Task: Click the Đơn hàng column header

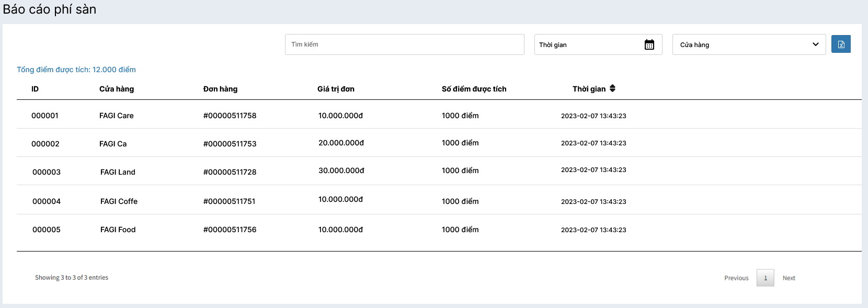Action: tap(220, 89)
